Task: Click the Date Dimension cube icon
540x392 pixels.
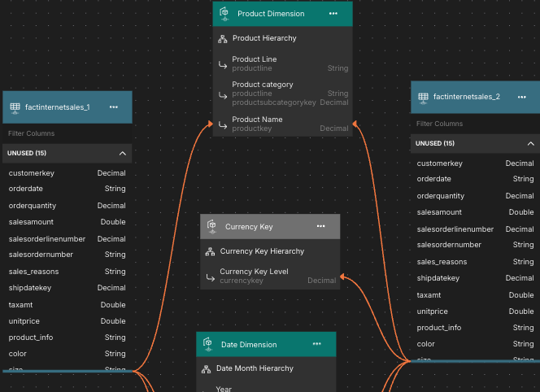Action: pos(207,344)
